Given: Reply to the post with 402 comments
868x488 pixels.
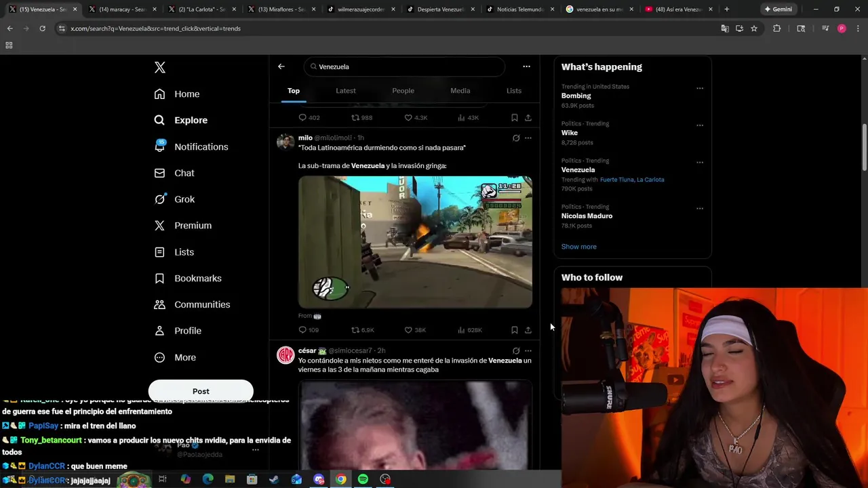Looking at the screenshot, I should [309, 117].
